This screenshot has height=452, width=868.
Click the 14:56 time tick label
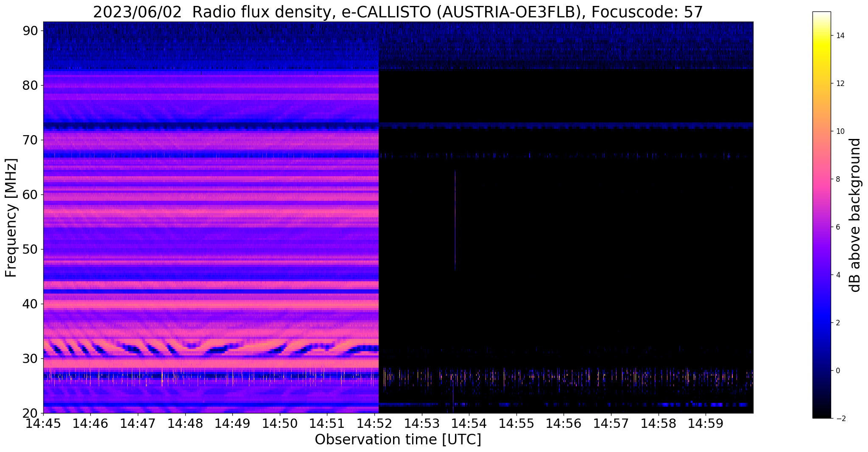point(564,423)
